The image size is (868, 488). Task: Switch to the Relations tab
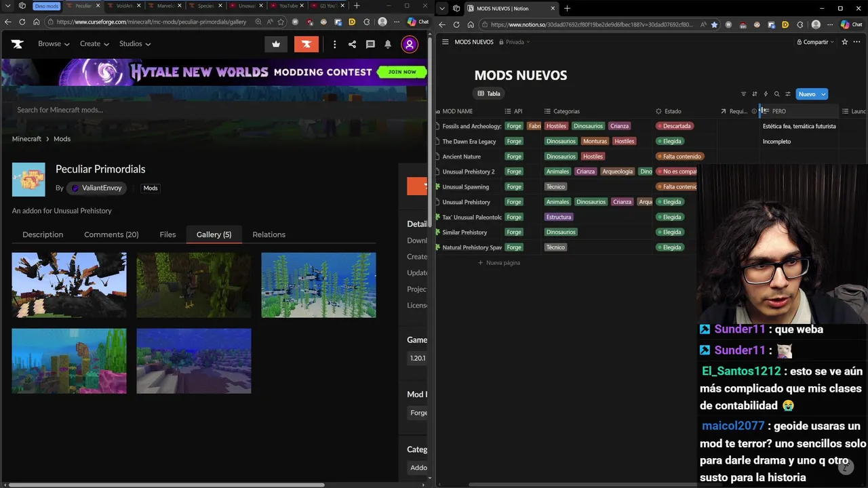coord(269,235)
